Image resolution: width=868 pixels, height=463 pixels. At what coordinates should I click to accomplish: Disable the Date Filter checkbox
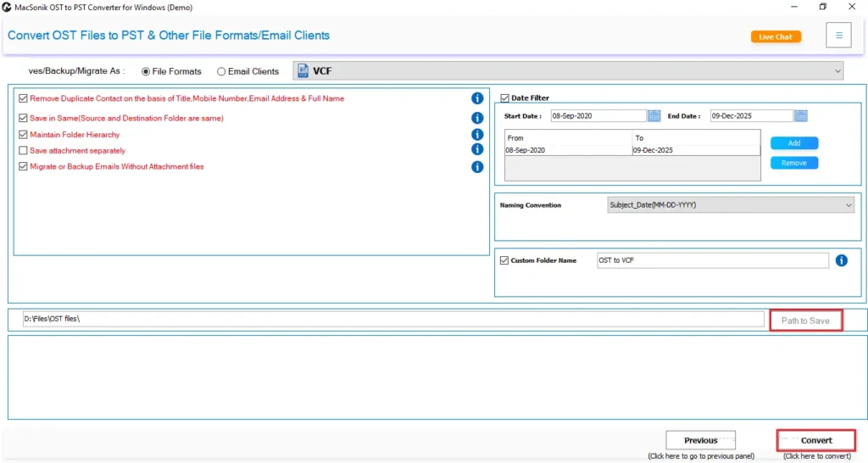tap(504, 98)
